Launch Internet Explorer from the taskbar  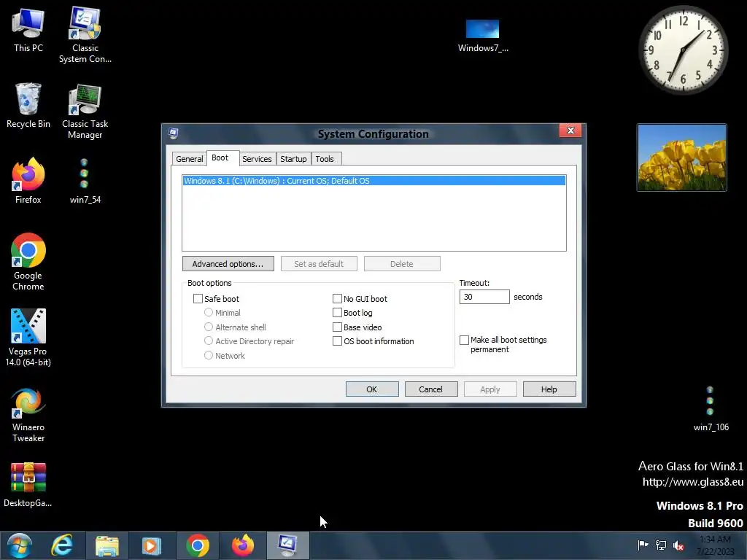point(62,545)
